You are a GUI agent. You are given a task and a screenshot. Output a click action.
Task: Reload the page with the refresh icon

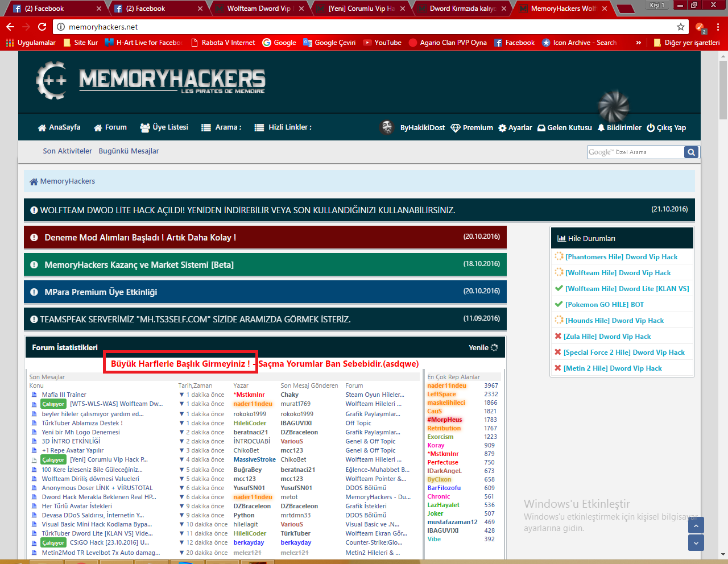pyautogui.click(x=42, y=27)
